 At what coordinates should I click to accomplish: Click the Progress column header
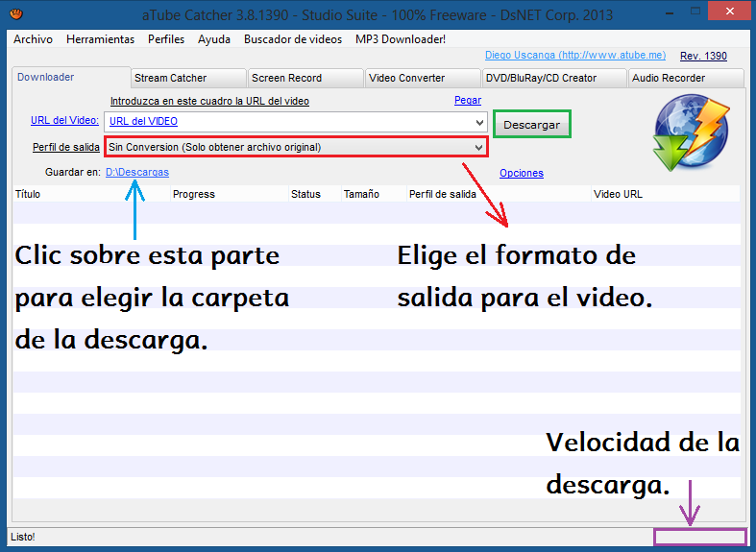click(230, 194)
